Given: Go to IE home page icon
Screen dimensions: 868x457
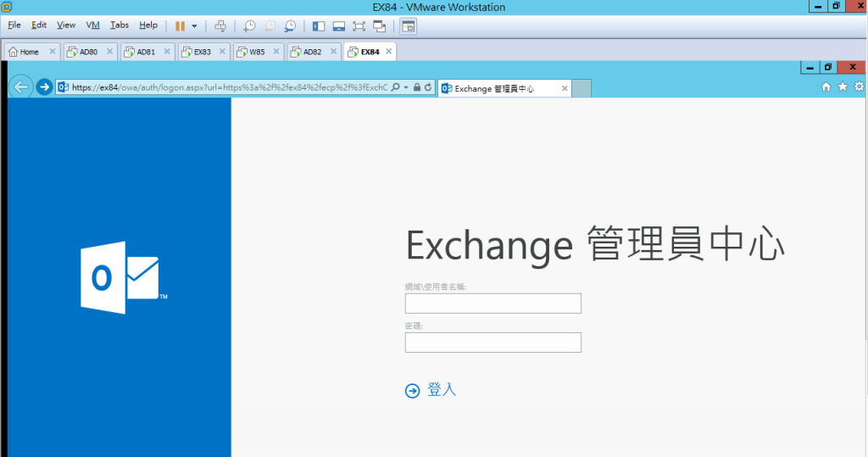Looking at the screenshot, I should (826, 86).
